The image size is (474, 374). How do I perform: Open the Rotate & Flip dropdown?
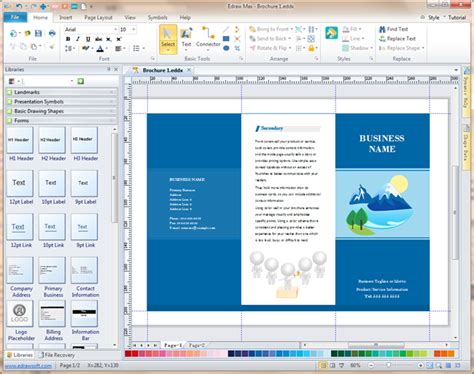[x=290, y=48]
